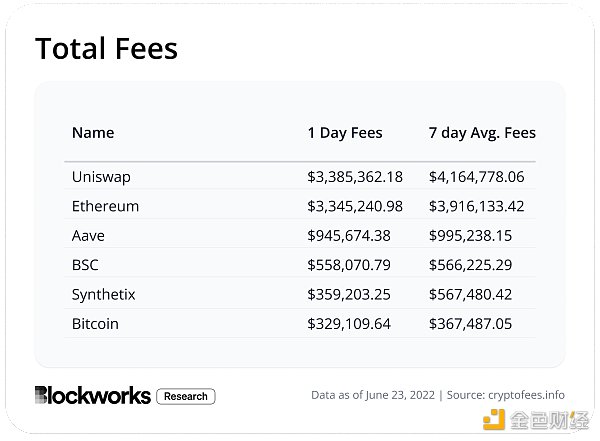Image resolution: width=600 pixels, height=441 pixels.
Task: Click the Uniswap row name
Action: [x=101, y=177]
